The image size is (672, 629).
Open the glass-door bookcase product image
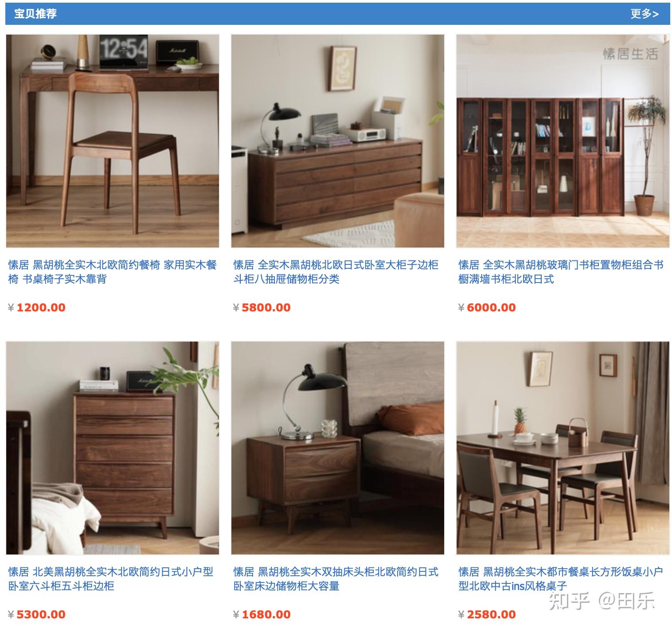click(x=563, y=141)
